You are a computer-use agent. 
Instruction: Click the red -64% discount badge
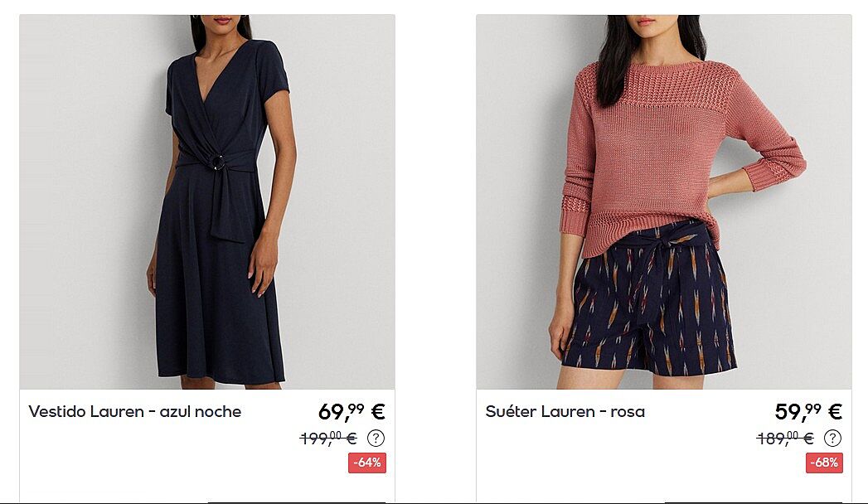[367, 463]
